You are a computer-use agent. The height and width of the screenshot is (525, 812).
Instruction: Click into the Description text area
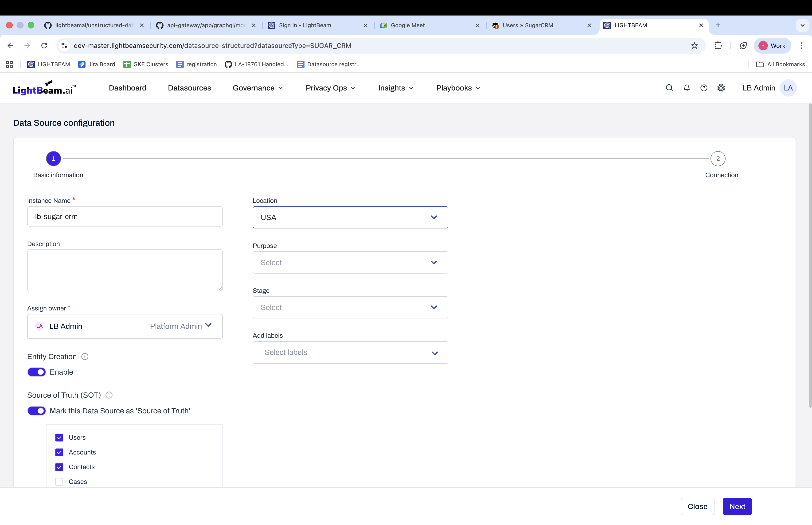pyautogui.click(x=125, y=270)
